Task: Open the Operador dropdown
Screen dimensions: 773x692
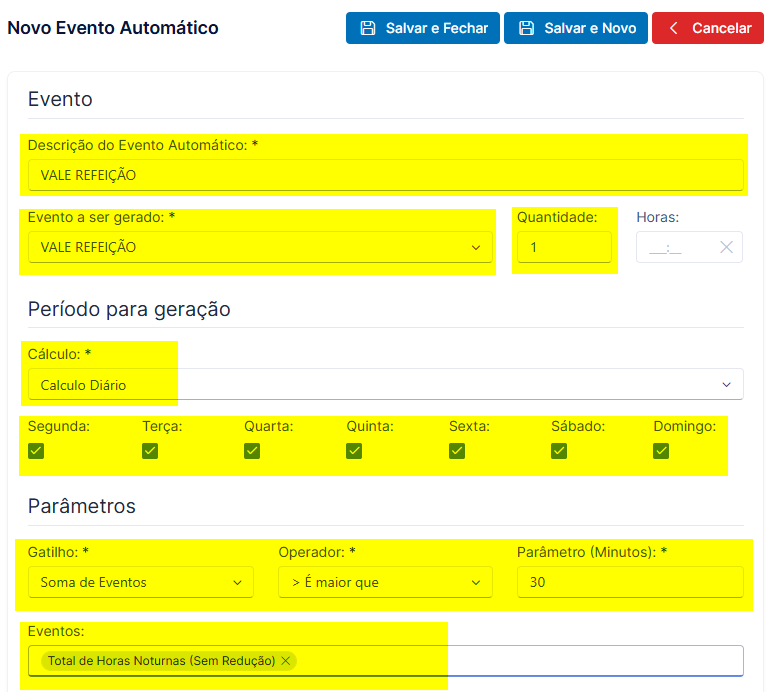Action: (385, 582)
